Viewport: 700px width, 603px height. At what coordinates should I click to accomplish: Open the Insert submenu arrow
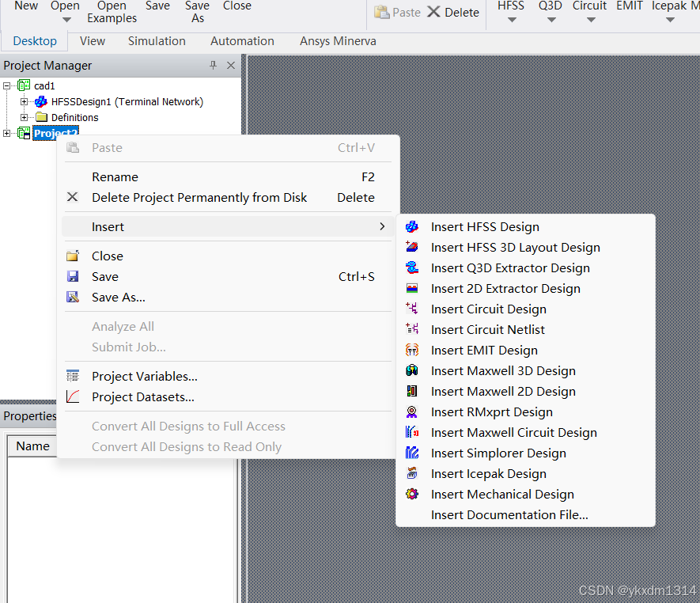coord(382,226)
